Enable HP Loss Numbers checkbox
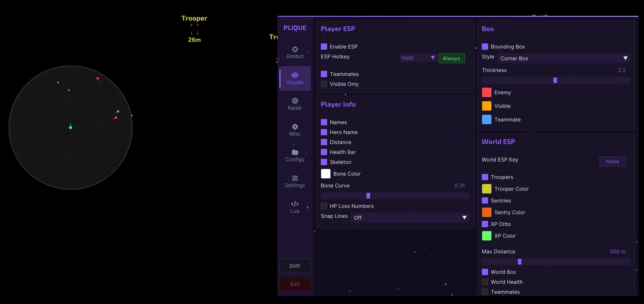This screenshot has height=304, width=644. click(324, 206)
